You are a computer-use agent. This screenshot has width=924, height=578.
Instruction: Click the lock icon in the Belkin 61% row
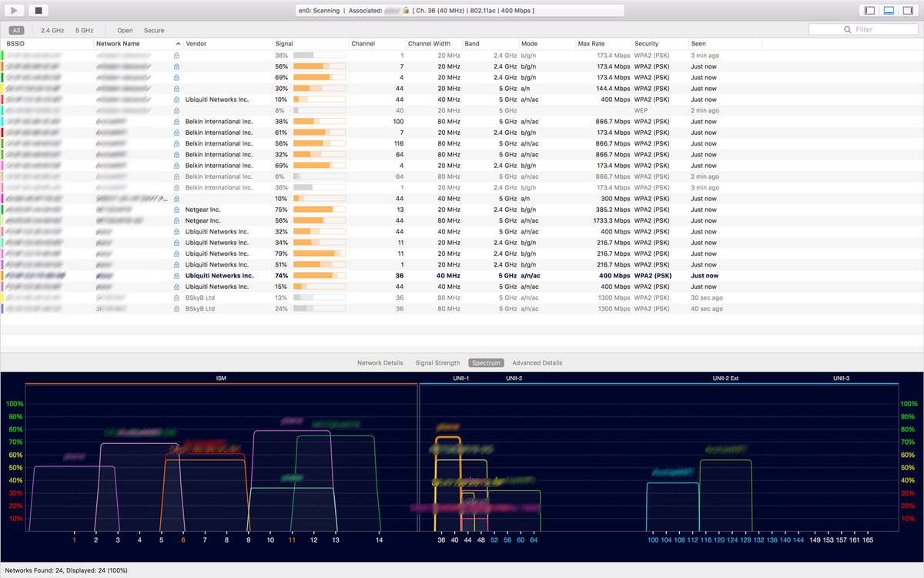click(176, 133)
